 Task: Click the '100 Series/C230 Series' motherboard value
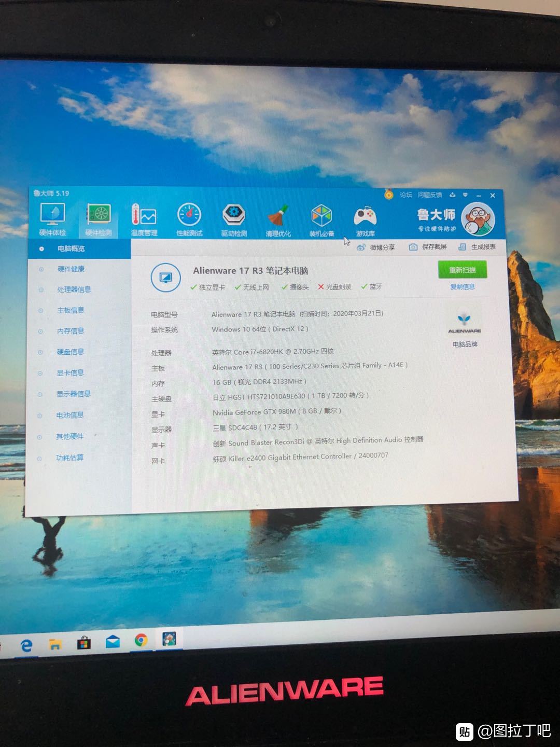(310, 366)
